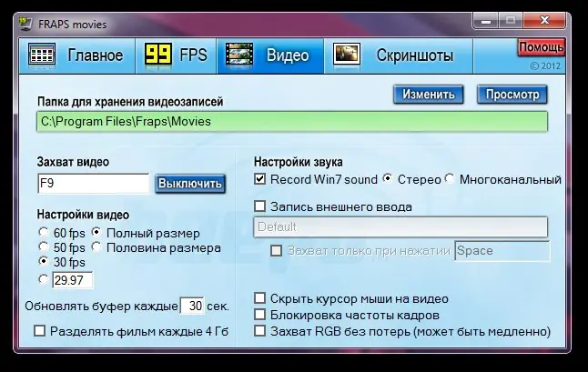Click the Настройки видео heading
The height and width of the screenshot is (372, 588).
click(83, 215)
